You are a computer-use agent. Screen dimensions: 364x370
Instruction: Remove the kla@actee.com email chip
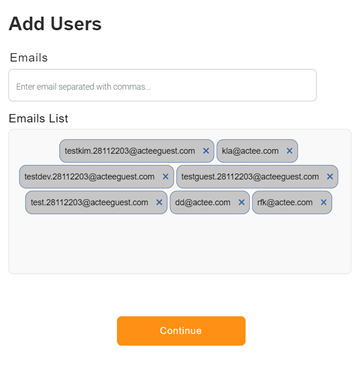click(x=289, y=151)
